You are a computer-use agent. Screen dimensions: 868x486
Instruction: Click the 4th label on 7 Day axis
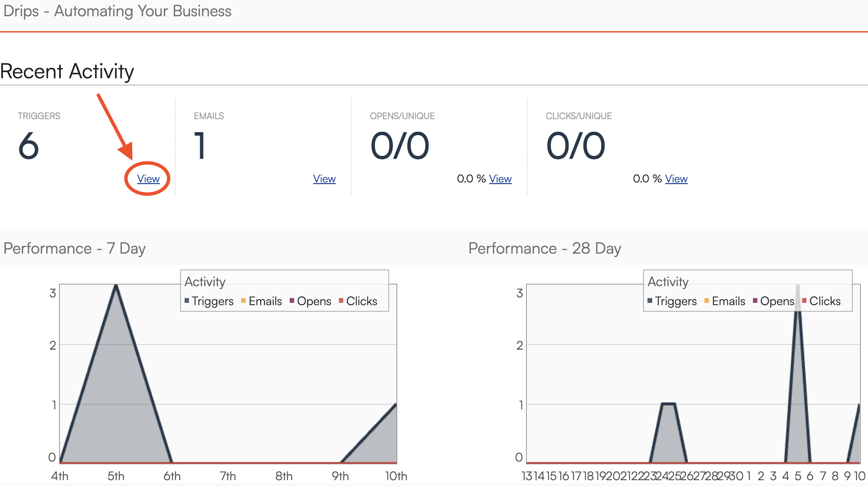60,476
